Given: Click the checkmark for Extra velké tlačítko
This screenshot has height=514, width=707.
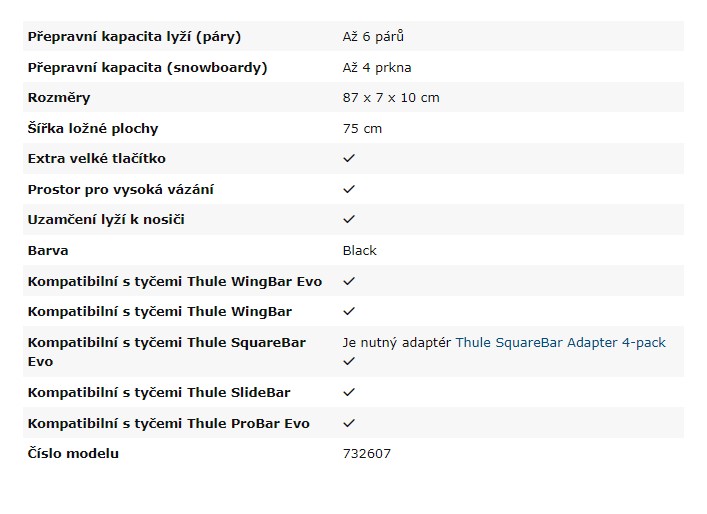Looking at the screenshot, I should pyautogui.click(x=349, y=158).
